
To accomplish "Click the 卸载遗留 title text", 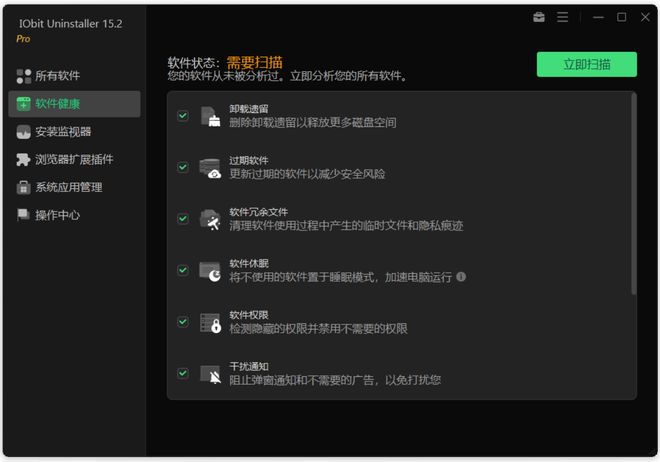I will click(249, 109).
